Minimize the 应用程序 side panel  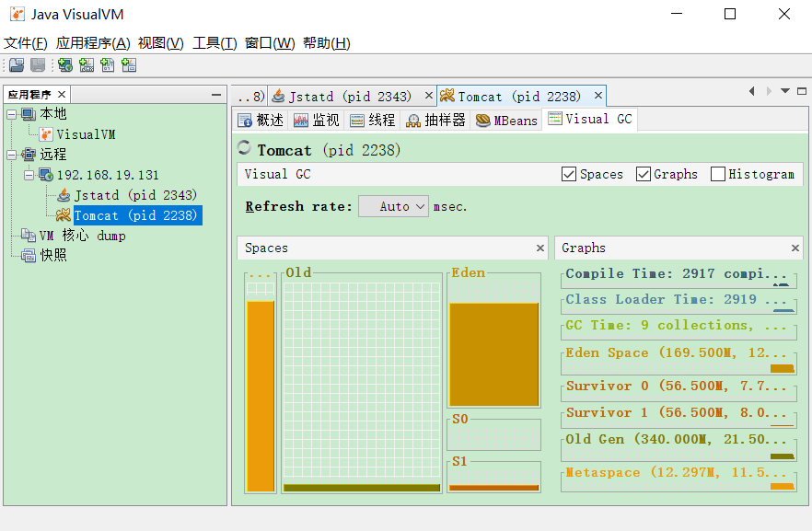(216, 95)
